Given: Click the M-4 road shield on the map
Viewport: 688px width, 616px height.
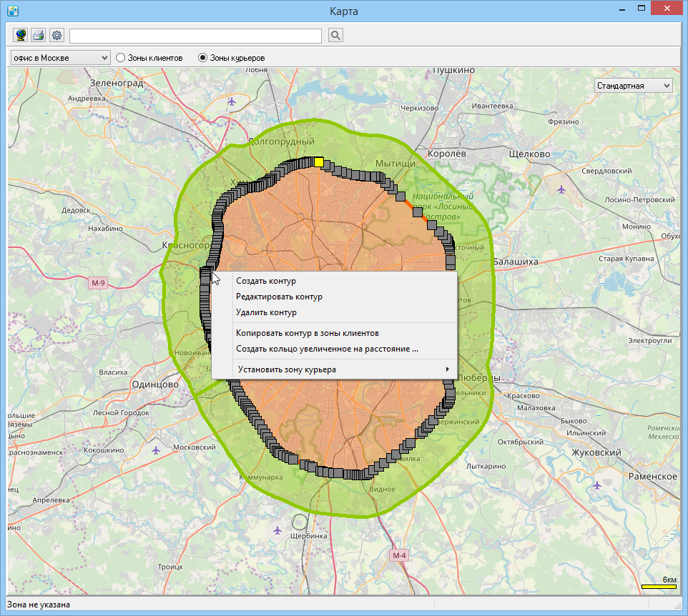Looking at the screenshot, I should pyautogui.click(x=399, y=555).
